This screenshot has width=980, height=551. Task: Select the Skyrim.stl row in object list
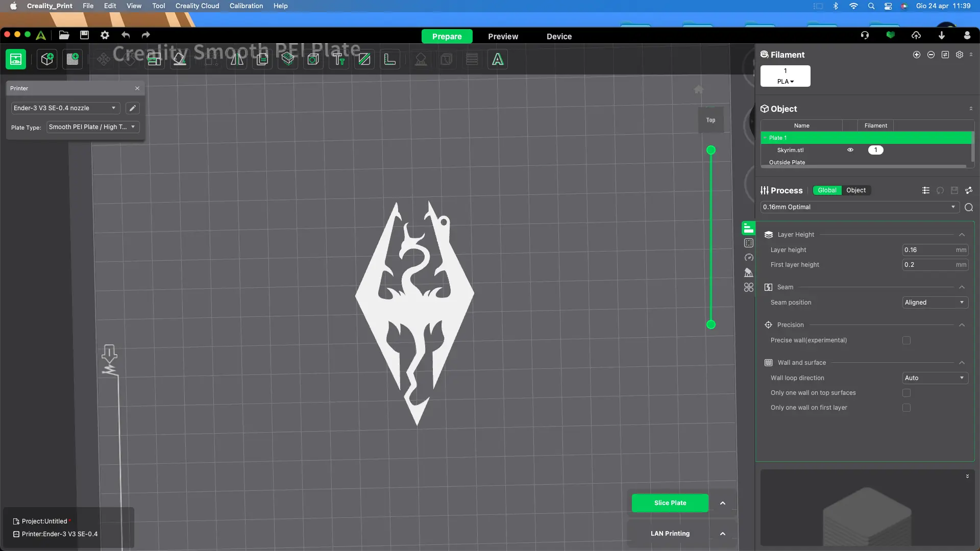866,150
